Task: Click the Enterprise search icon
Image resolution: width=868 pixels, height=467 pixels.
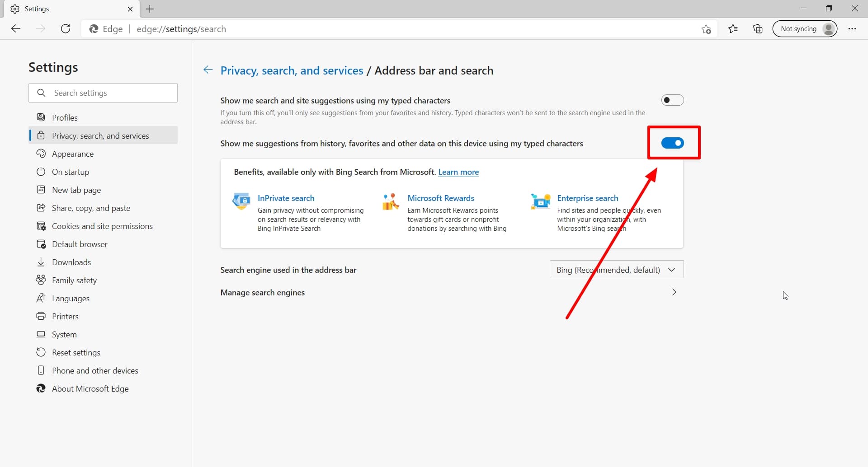Action: tap(541, 201)
